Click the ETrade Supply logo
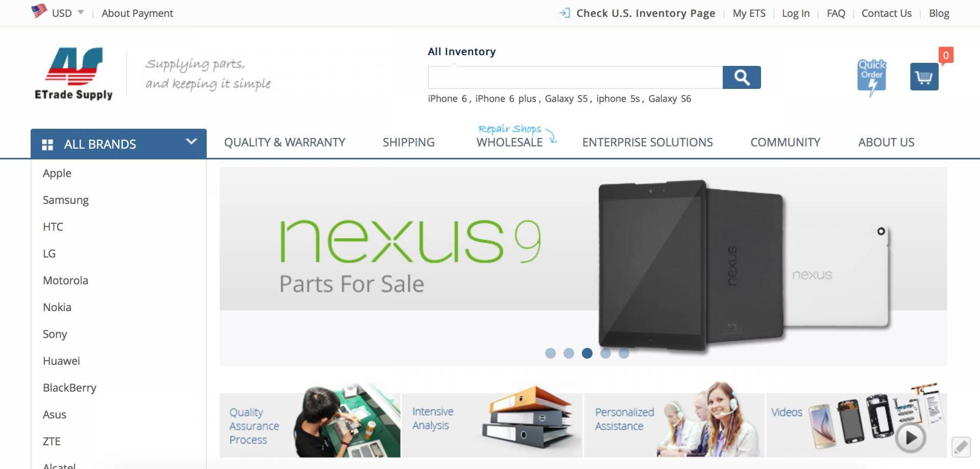The image size is (980, 469). [73, 74]
